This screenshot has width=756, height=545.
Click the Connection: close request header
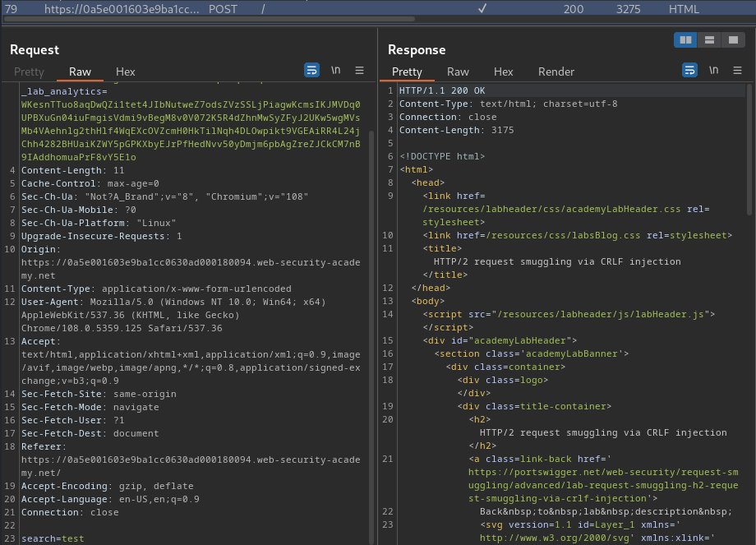click(x=70, y=512)
